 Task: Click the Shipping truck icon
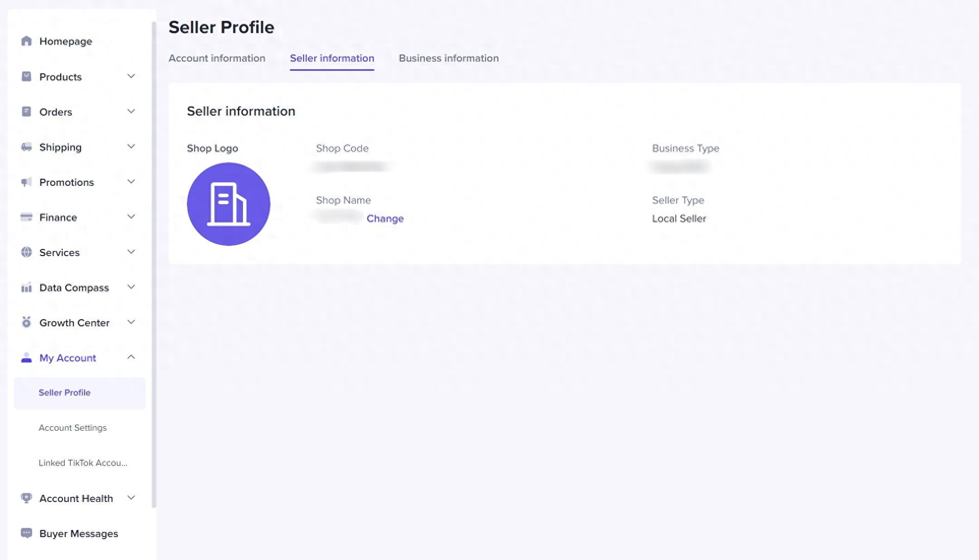[x=26, y=147]
